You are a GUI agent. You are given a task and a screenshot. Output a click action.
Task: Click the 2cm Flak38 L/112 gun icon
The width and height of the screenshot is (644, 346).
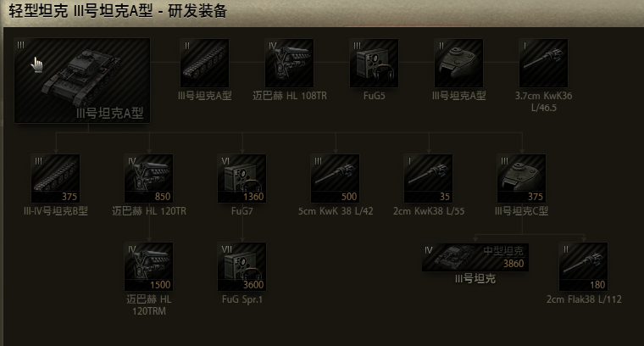point(583,266)
